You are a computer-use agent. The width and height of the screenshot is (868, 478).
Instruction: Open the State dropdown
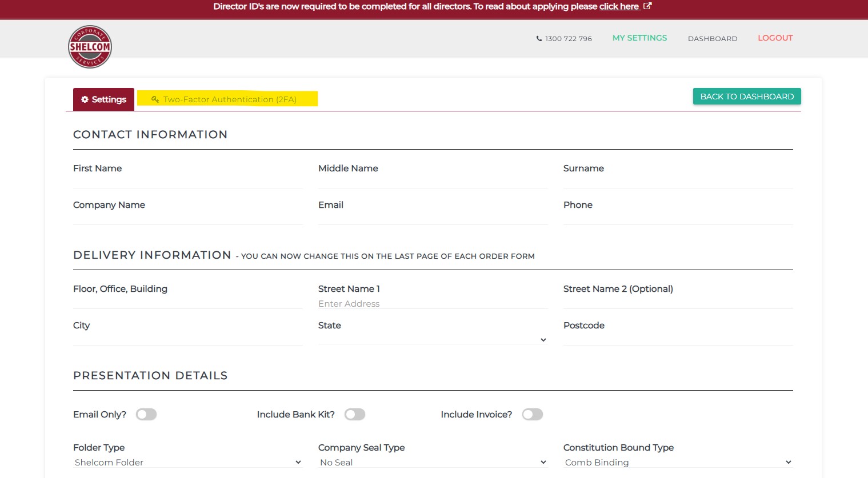[x=433, y=339]
